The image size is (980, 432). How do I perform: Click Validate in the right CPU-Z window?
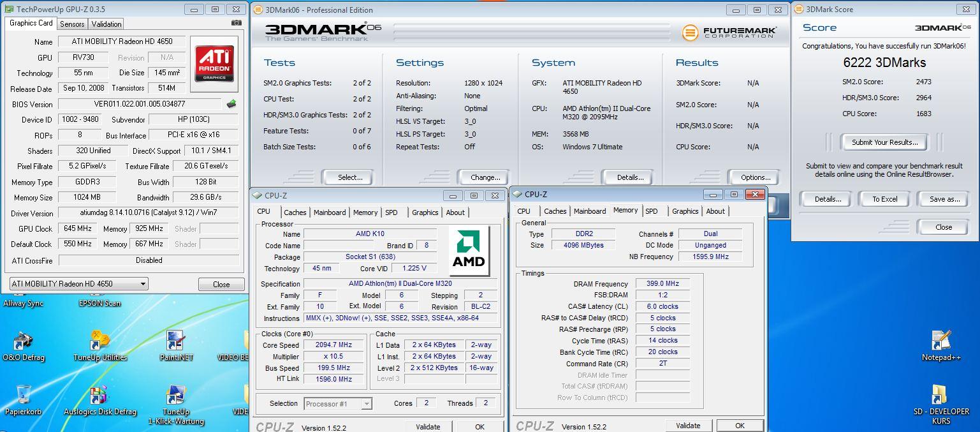pos(688,426)
